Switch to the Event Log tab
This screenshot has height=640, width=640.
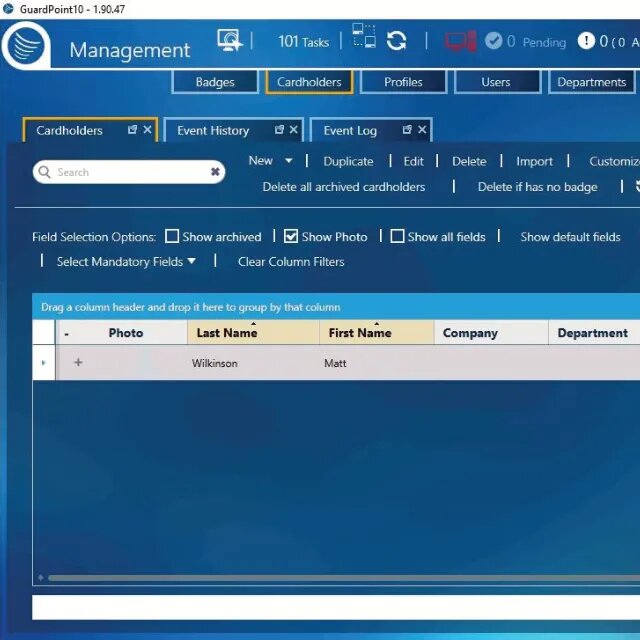[350, 131]
